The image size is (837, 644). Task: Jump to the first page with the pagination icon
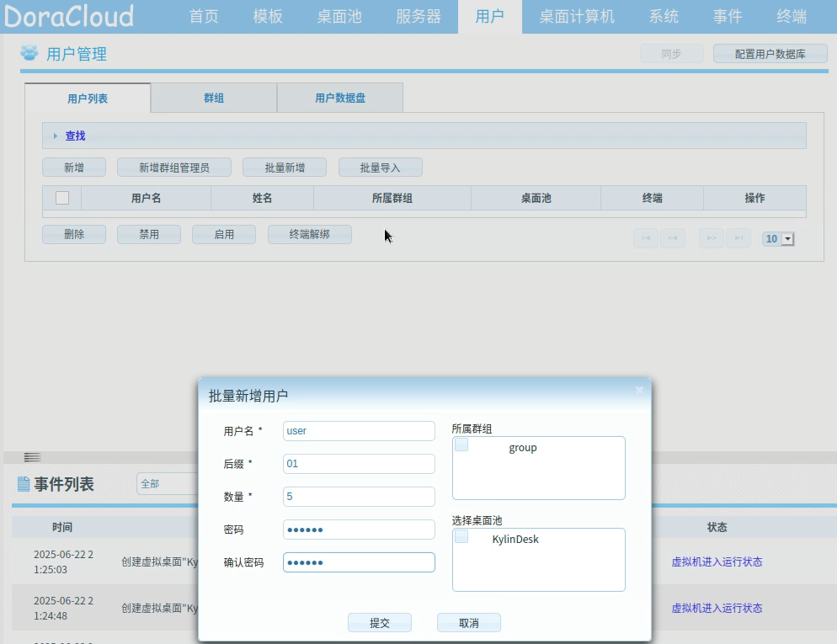[645, 238]
